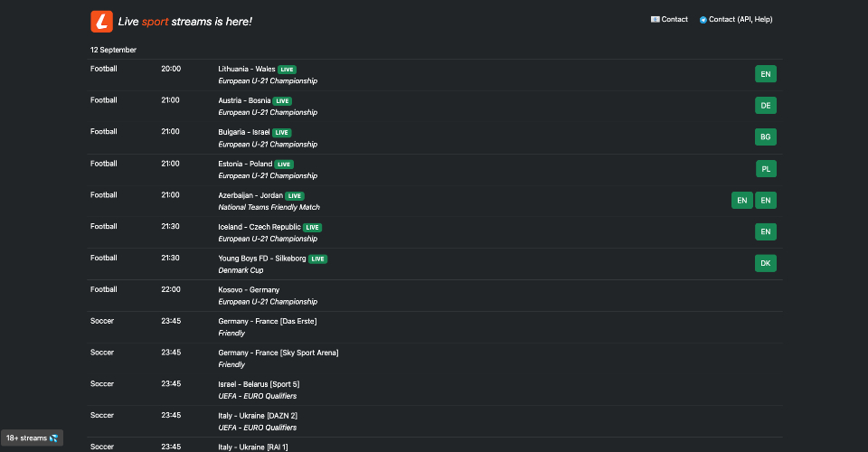The height and width of the screenshot is (452, 868).
Task: Select the Kosovo - Germany match
Action: [249, 290]
